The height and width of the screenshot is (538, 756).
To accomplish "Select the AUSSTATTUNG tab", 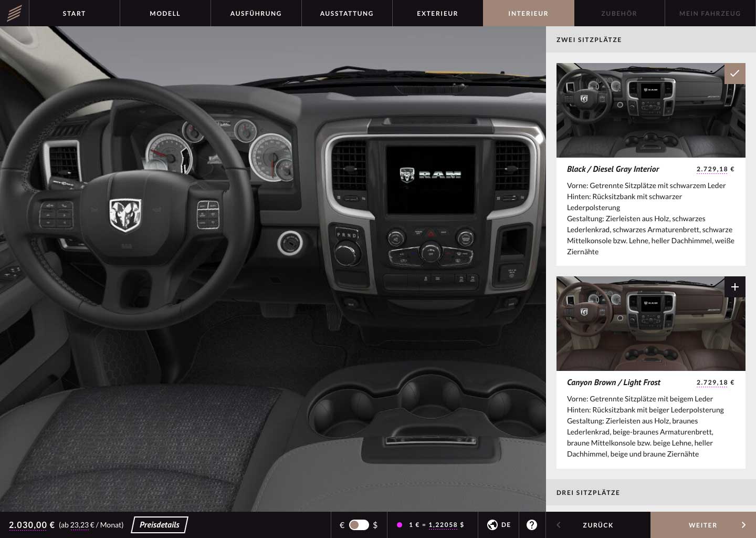I will point(346,13).
